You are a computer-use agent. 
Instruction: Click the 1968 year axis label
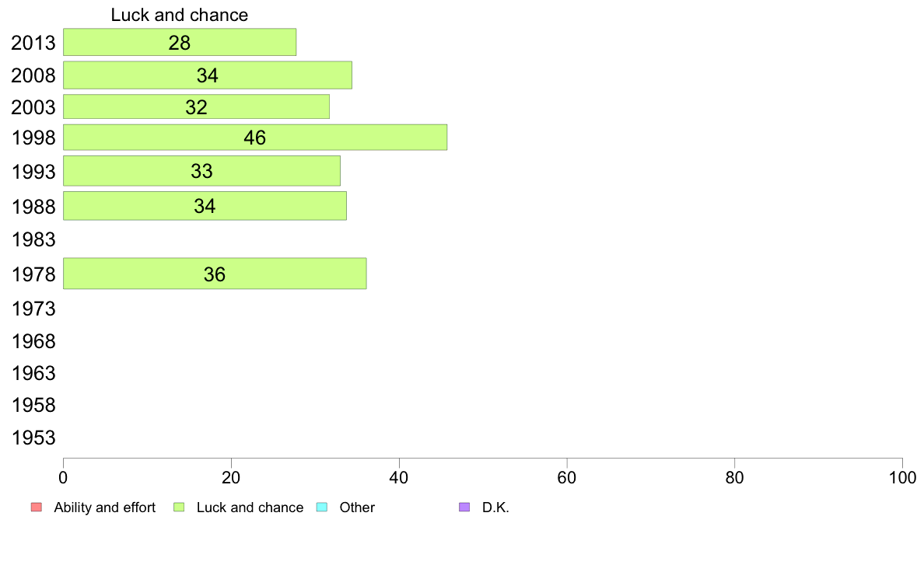click(33, 341)
